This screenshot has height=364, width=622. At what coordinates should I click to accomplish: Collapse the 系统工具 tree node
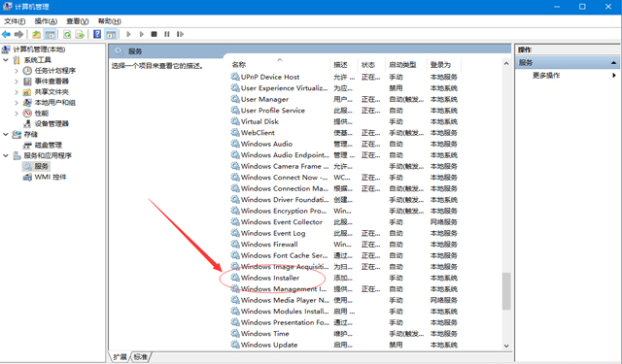pos(6,60)
